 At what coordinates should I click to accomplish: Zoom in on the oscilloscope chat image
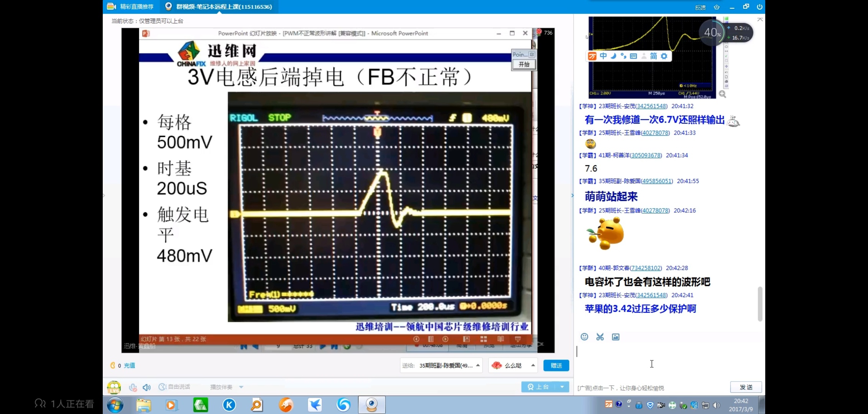722,94
